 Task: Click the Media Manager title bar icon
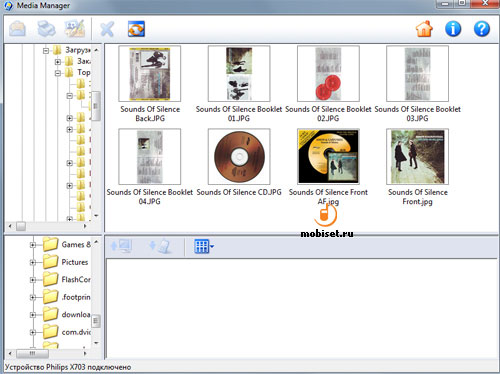[8, 6]
